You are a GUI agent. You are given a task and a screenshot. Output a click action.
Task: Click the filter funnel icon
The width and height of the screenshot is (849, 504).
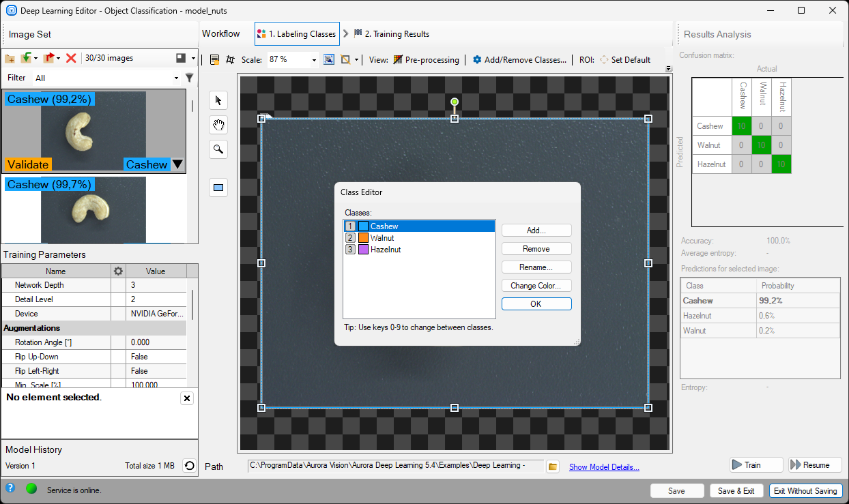click(190, 78)
